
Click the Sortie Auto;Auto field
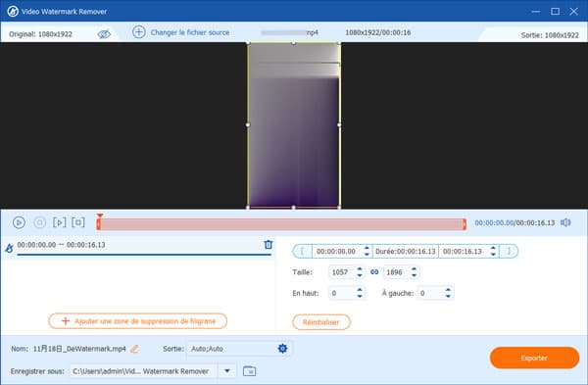click(231, 349)
